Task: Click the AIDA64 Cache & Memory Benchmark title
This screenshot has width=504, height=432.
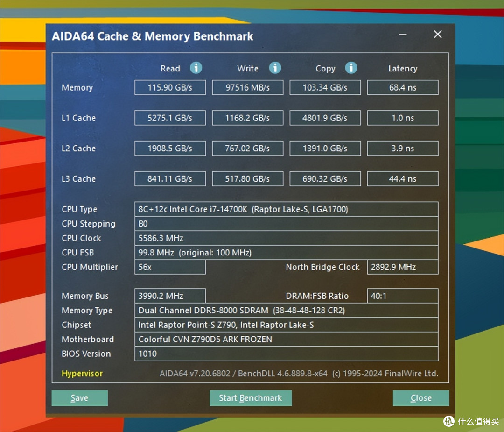Action: coord(153,36)
